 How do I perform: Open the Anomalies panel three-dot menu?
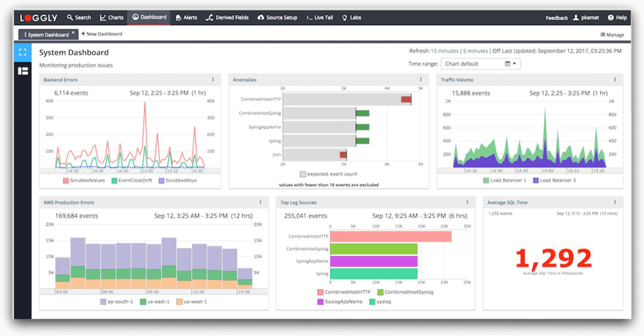(x=421, y=80)
